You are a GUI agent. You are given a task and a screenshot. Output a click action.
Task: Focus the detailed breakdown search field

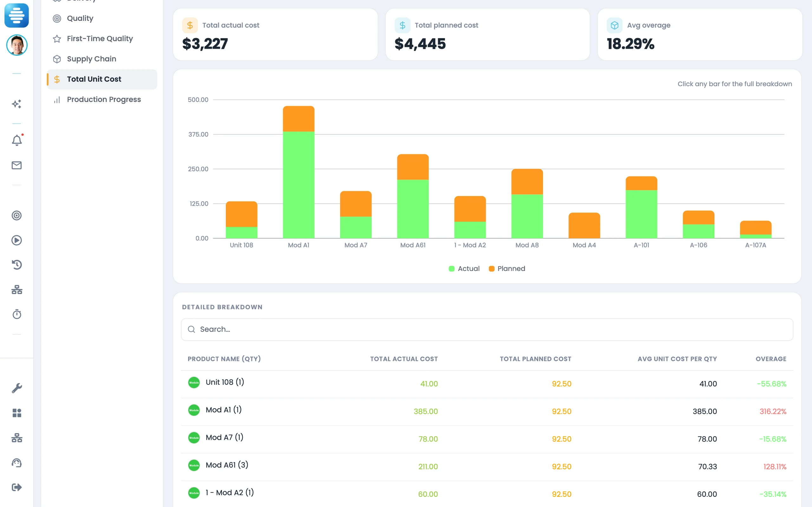tap(487, 329)
